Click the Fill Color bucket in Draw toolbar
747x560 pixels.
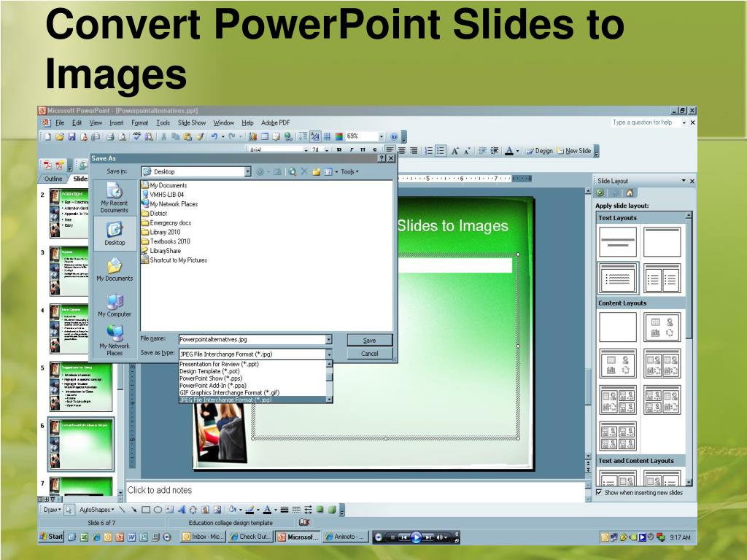tap(233, 510)
